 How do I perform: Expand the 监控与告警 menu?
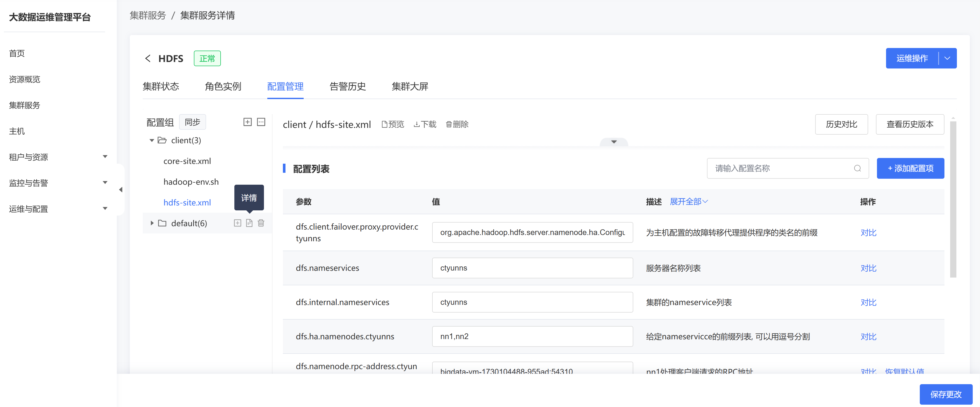[x=105, y=183]
